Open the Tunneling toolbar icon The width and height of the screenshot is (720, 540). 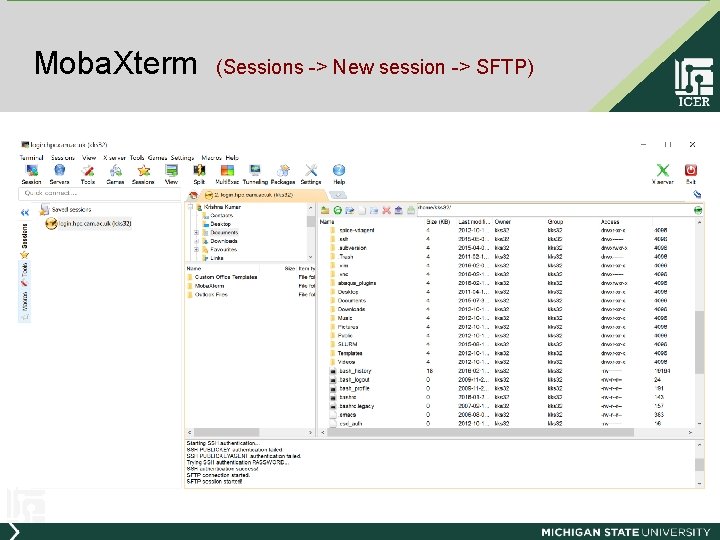click(255, 174)
